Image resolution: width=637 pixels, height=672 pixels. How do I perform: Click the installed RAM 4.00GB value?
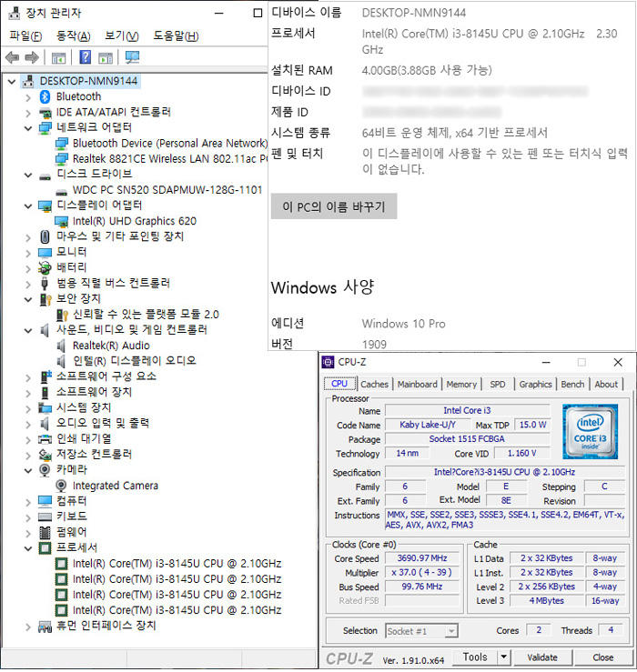[x=427, y=70]
